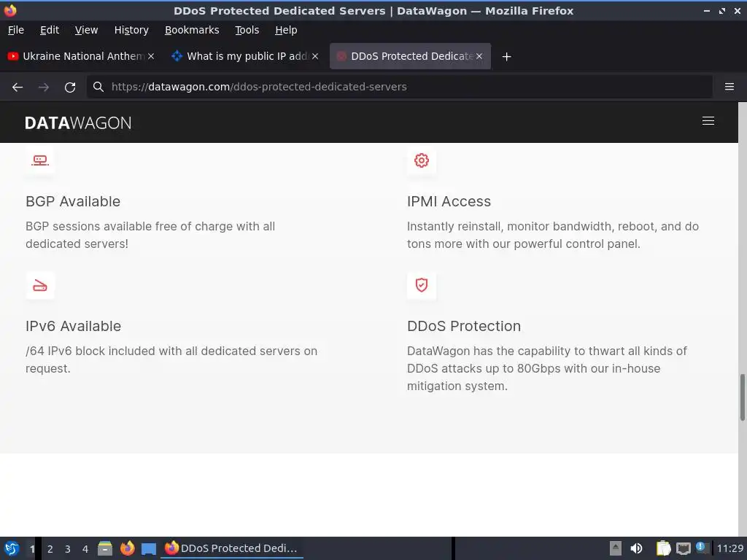This screenshot has height=560, width=747.
Task: Click the network monitor tray icon
Action: tap(683, 548)
